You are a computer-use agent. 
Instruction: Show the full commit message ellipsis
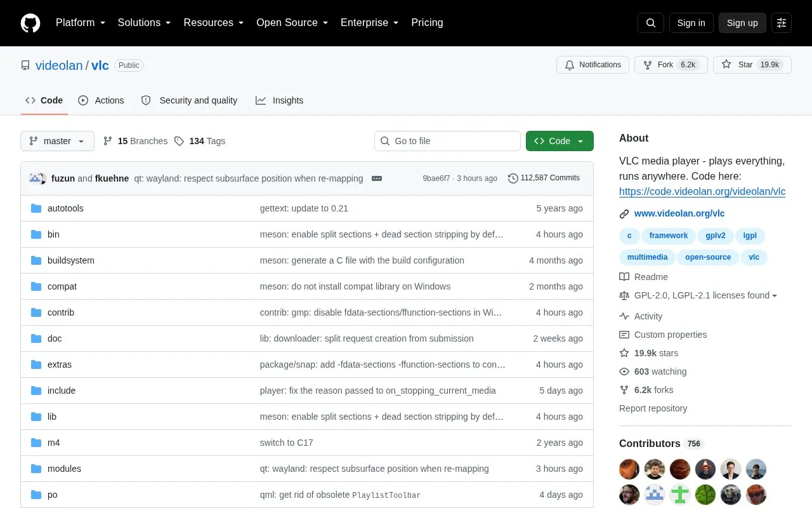pos(377,178)
